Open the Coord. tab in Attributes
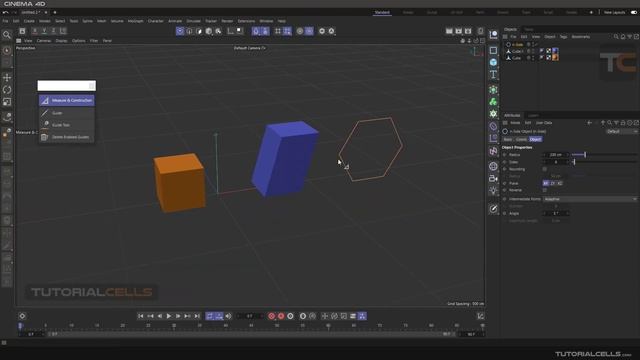This screenshot has width=640, height=360. pyautogui.click(x=521, y=139)
